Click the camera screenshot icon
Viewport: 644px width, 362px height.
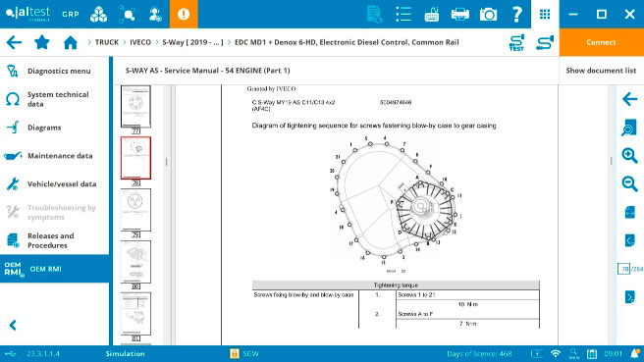[488, 15]
